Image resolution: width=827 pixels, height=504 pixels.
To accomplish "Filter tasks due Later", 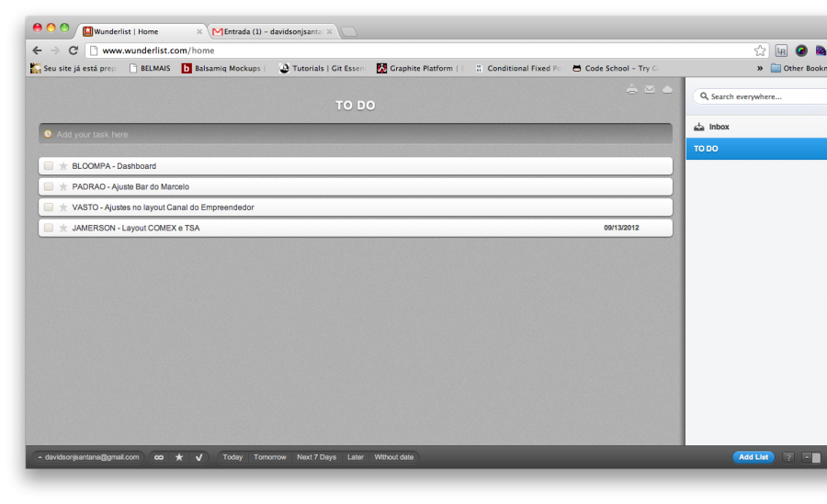I will pyautogui.click(x=356, y=457).
